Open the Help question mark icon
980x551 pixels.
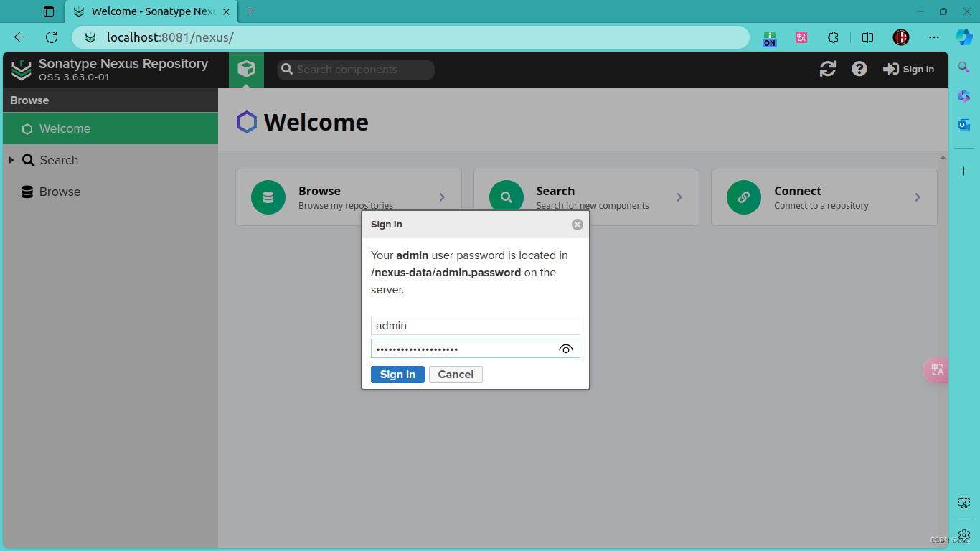[x=859, y=69]
